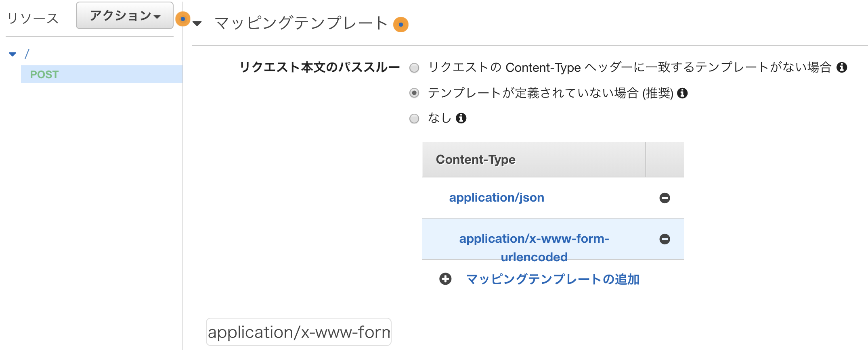Select the テンプレートが定義されていない場合 (推奨) radio button
Viewport: 868px width, 350px height.
click(x=414, y=93)
